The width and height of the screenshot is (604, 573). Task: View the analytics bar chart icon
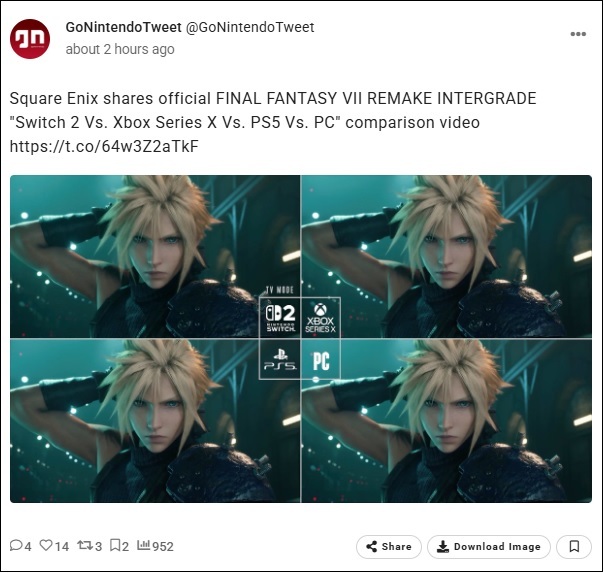[x=143, y=545]
